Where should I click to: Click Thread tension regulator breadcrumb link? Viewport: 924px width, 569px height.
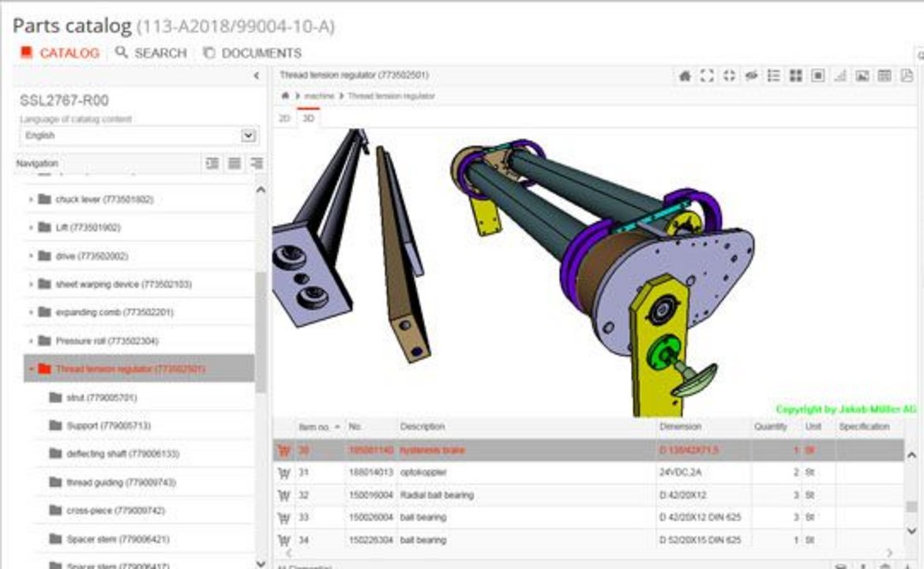(391, 96)
